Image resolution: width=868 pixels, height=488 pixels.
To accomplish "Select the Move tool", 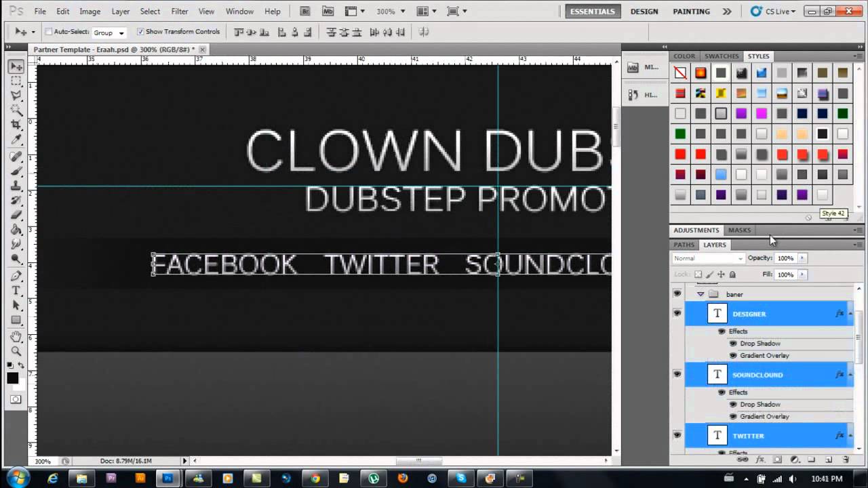I will [16, 66].
